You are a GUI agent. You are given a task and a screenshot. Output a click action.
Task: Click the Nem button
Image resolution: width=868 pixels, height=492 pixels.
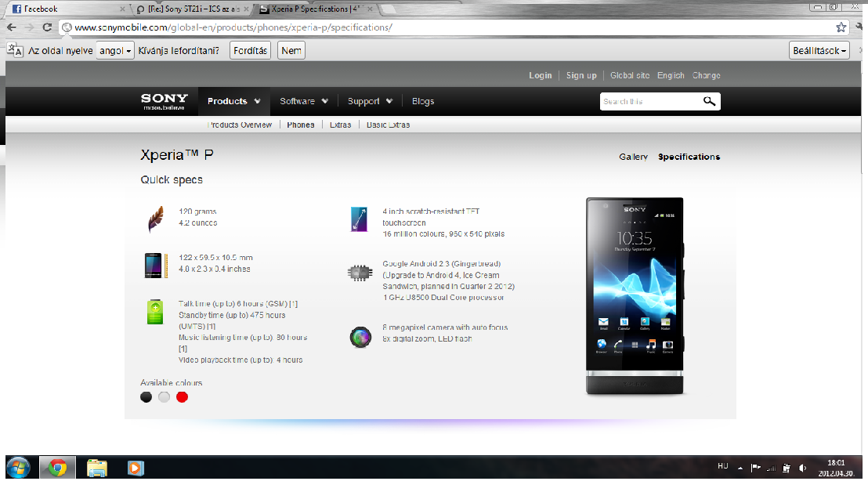pyautogui.click(x=291, y=50)
